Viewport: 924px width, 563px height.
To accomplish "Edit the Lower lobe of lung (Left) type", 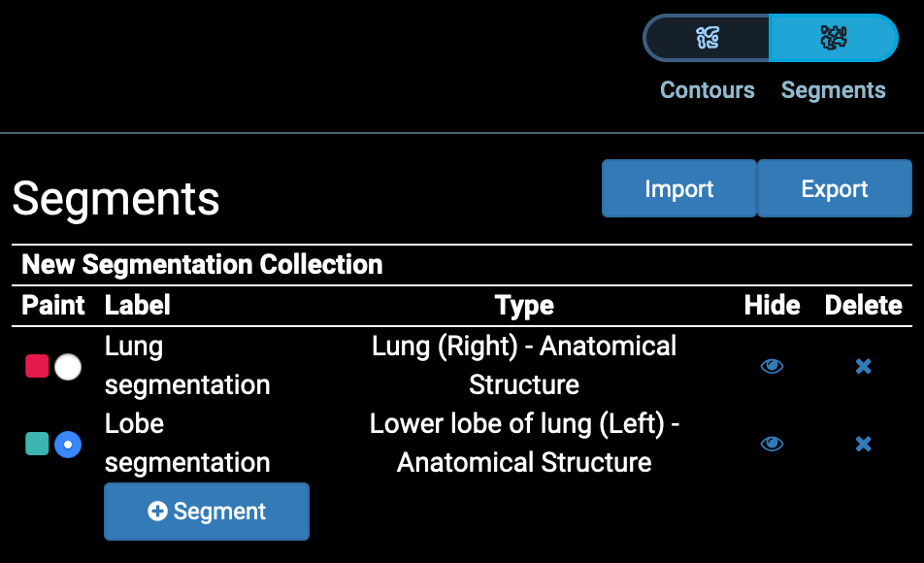I will pos(524,444).
